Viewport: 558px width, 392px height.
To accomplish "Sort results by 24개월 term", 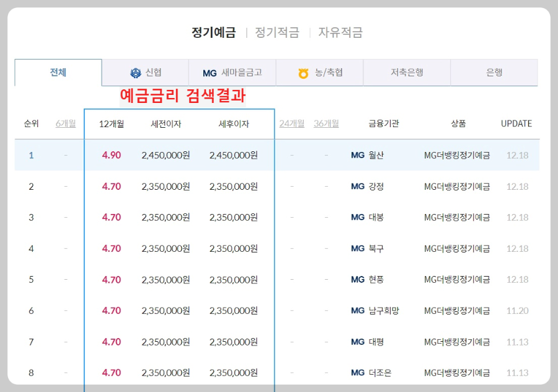I will (x=291, y=123).
